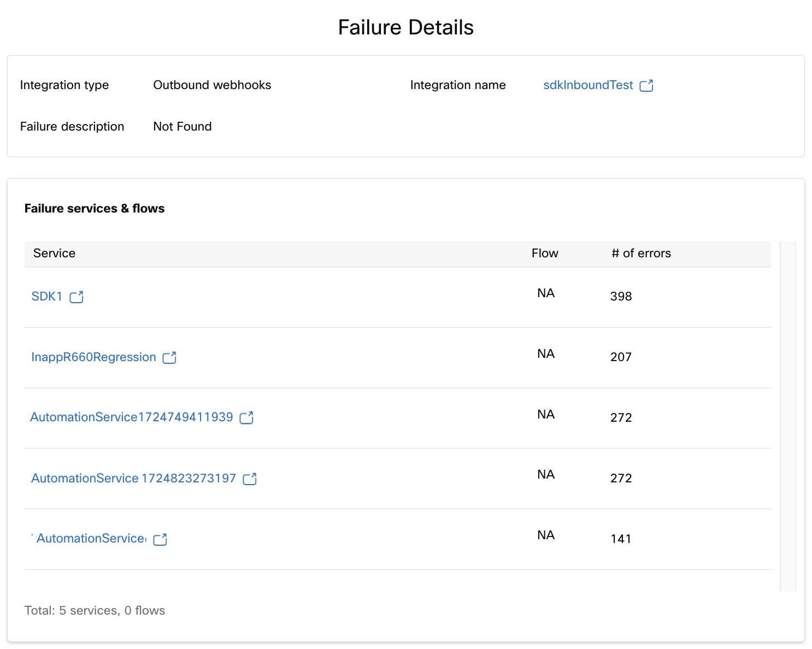
Task: Open external link icon in the 141 errors row
Action: pos(160,539)
